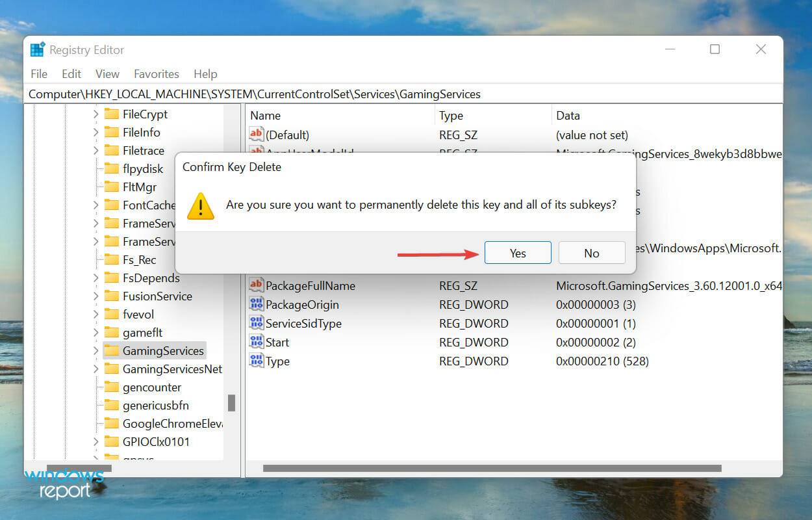This screenshot has width=812, height=520.
Task: Click the (Default) string value icon
Action: pos(256,135)
